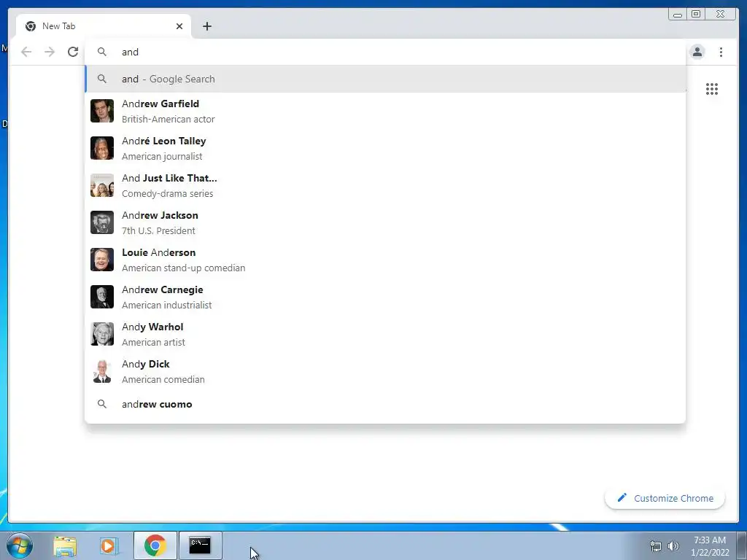Select Andrew Carnegie suggestion
Screen dimensions: 747x560
(x=385, y=297)
